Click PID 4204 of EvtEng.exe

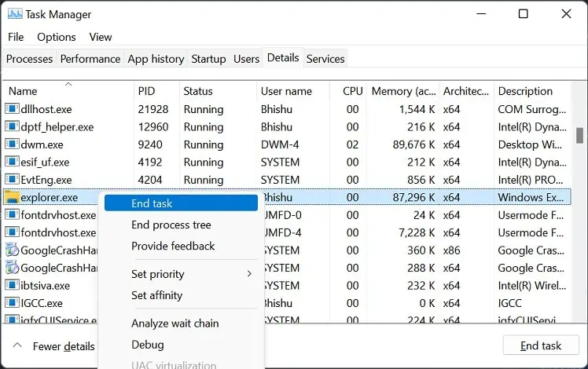pos(150,180)
